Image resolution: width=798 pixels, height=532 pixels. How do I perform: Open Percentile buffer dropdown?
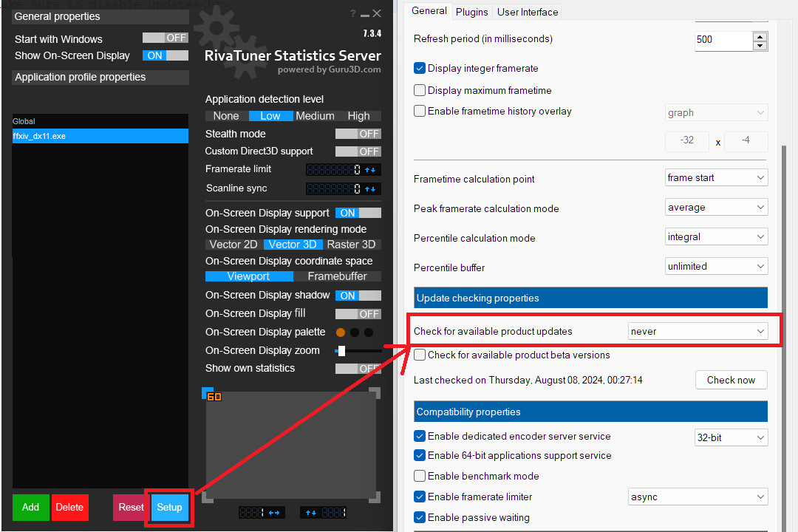pos(716,267)
